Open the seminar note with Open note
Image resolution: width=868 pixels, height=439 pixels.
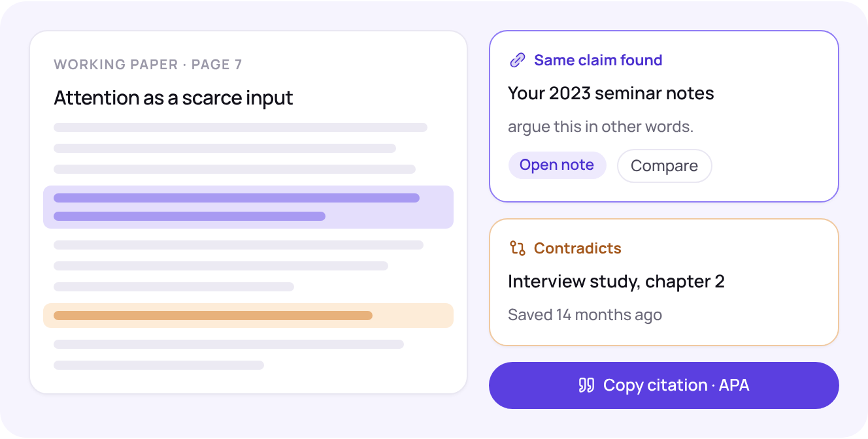click(x=557, y=165)
